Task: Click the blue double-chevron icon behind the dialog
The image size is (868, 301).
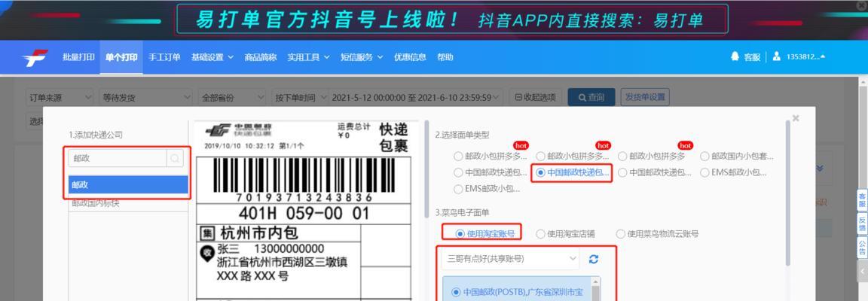Action: tap(821, 169)
